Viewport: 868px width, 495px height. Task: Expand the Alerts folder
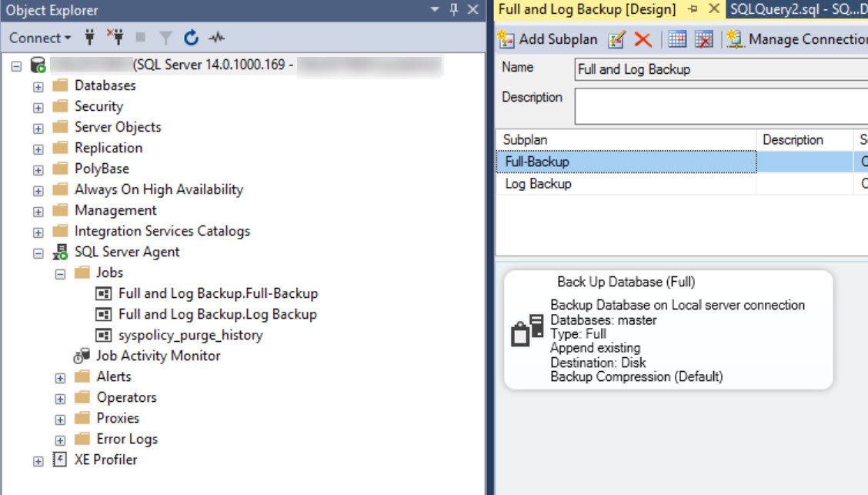[60, 378]
